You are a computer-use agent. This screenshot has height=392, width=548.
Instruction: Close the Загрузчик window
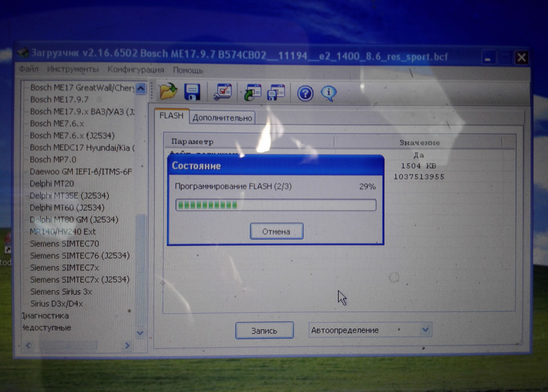(x=521, y=58)
